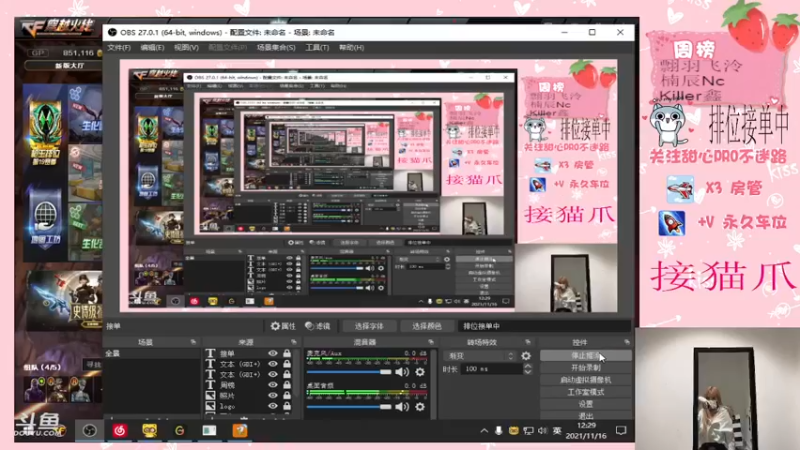This screenshot has height=450, width=800.
Task: Click microphone icon in system tray
Action: [499, 431]
